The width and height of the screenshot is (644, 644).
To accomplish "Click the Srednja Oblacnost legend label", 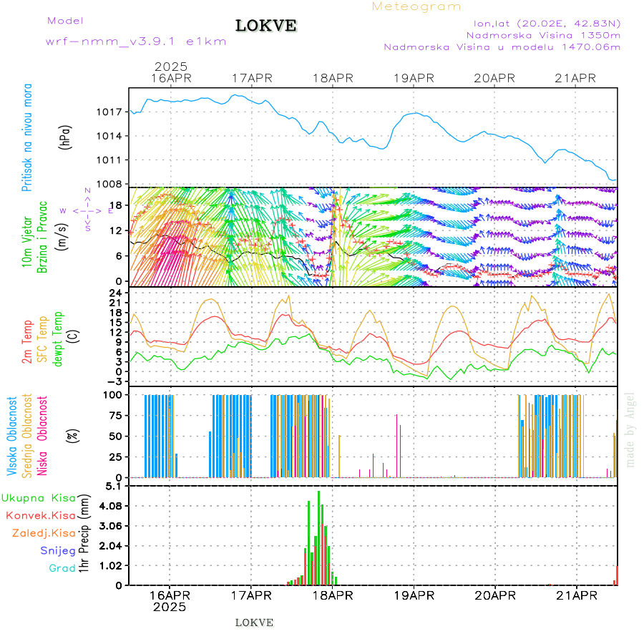I will [x=26, y=436].
